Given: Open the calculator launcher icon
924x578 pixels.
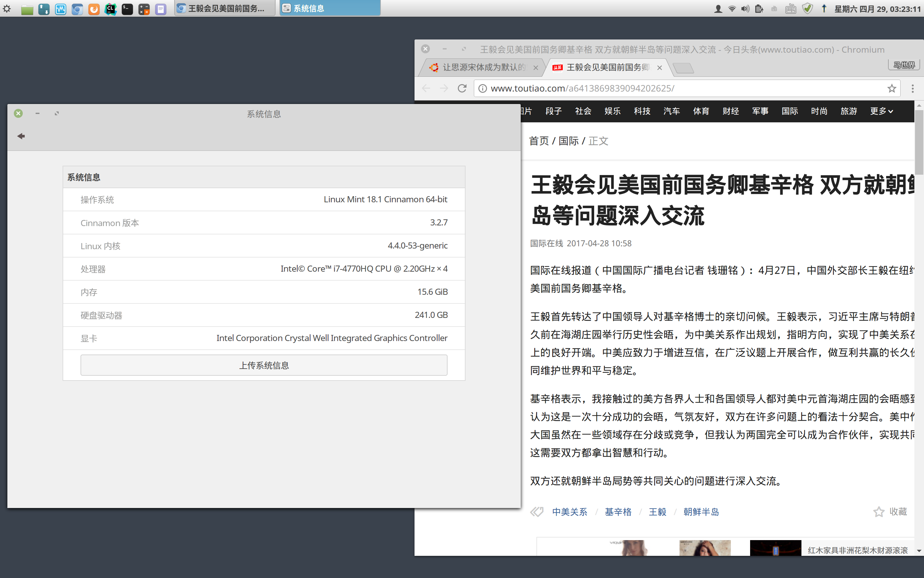Looking at the screenshot, I should click(144, 9).
